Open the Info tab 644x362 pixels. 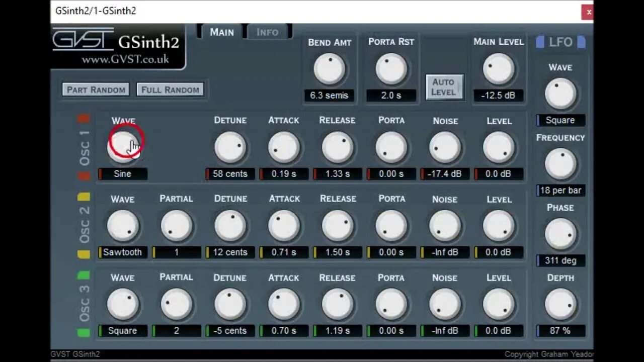[267, 32]
